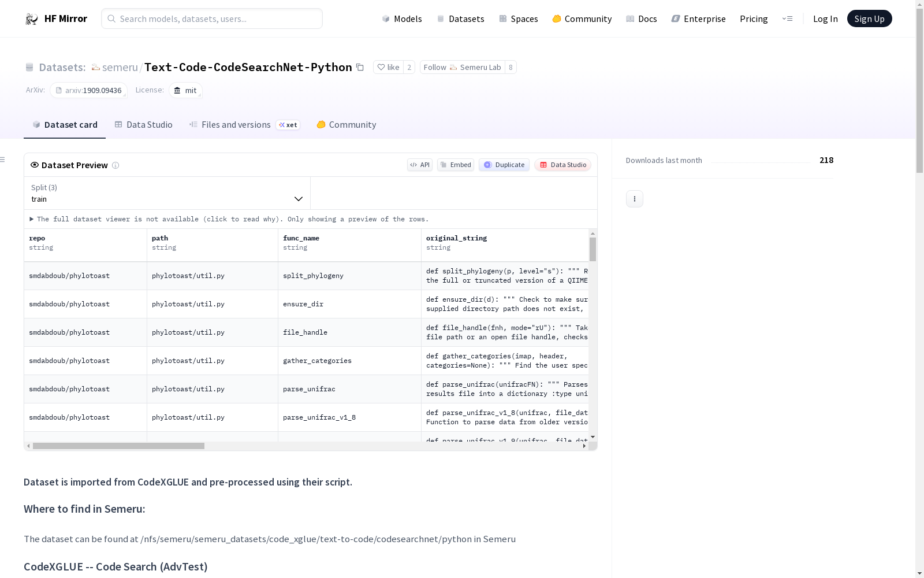This screenshot has width=924, height=578.
Task: Click the Log In link
Action: coord(825,19)
